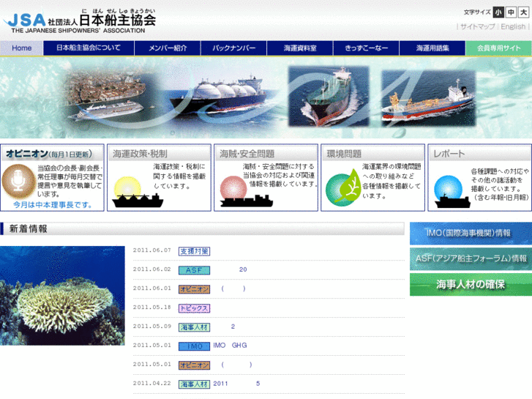Screen dimensions: 532x399
Task: Click the ASF tag dated 2011.06.02
Action: point(195,270)
